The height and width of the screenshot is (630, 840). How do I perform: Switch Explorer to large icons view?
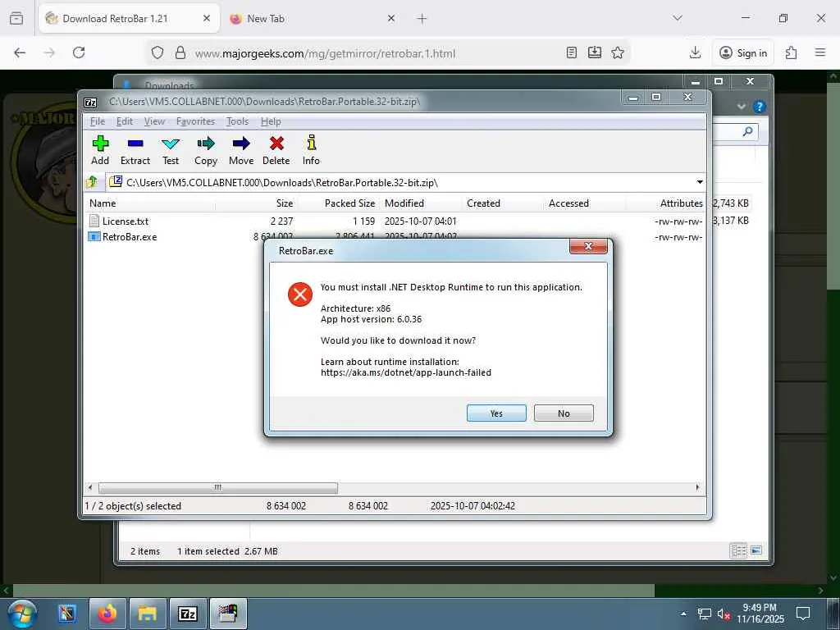tap(756, 550)
